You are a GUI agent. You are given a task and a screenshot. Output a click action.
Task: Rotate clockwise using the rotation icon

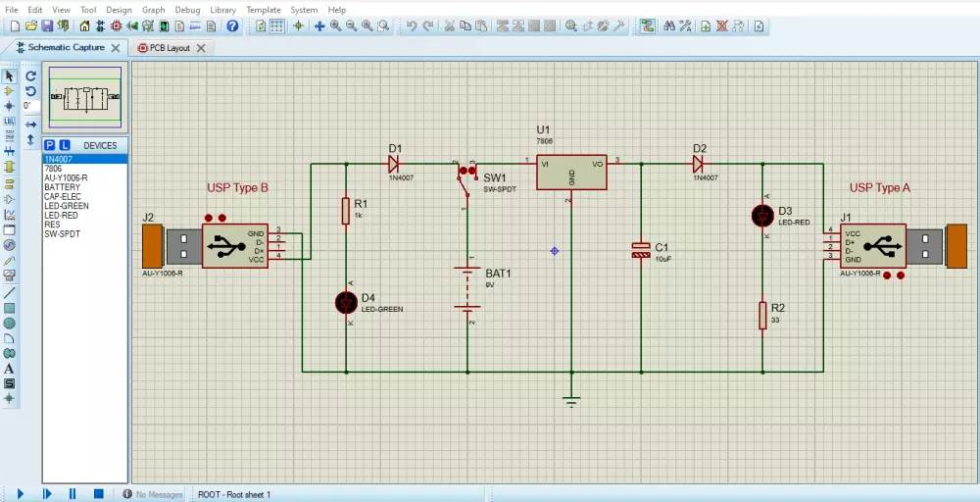pyautogui.click(x=30, y=75)
